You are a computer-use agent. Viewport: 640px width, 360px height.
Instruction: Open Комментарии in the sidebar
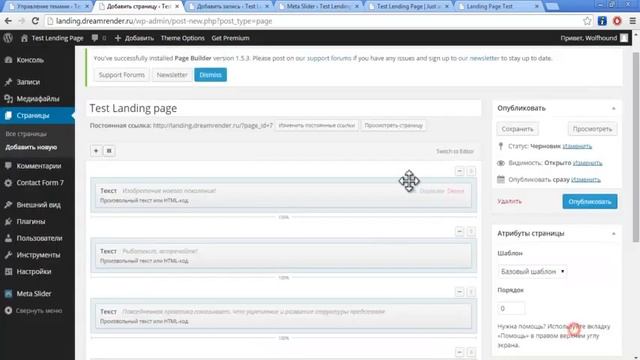coord(37,166)
